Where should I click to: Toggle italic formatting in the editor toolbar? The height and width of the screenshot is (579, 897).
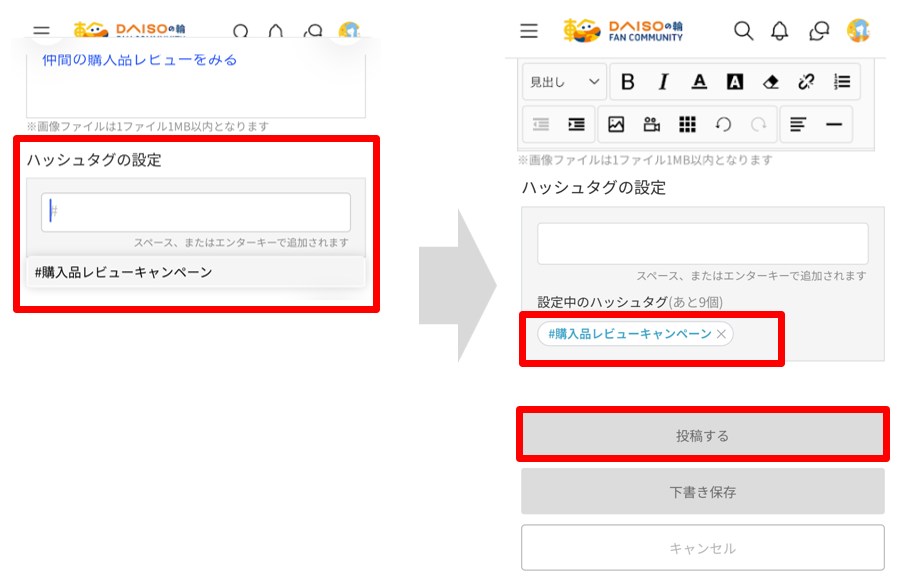coord(662,82)
